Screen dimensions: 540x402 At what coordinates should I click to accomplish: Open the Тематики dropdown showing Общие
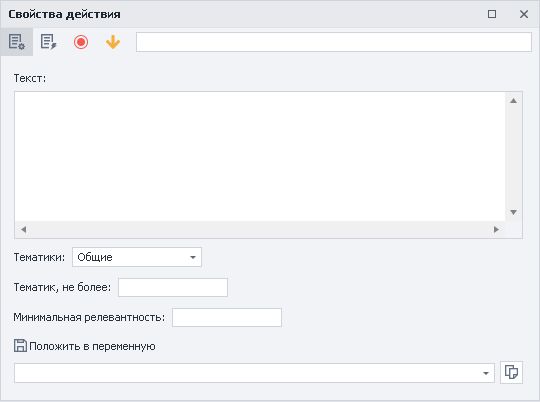[137, 257]
